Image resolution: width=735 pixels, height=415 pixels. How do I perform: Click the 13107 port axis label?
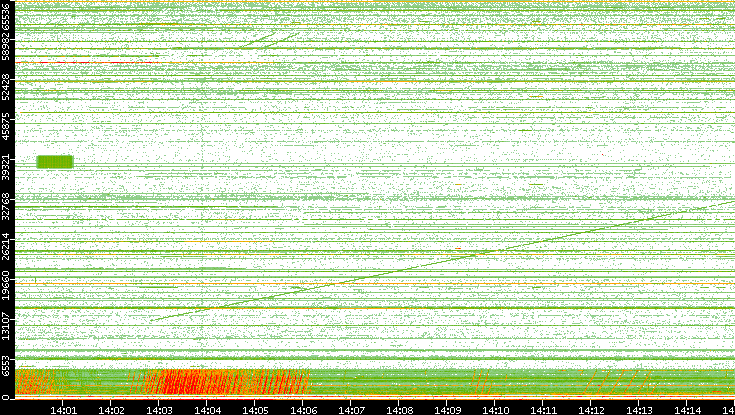6,327
